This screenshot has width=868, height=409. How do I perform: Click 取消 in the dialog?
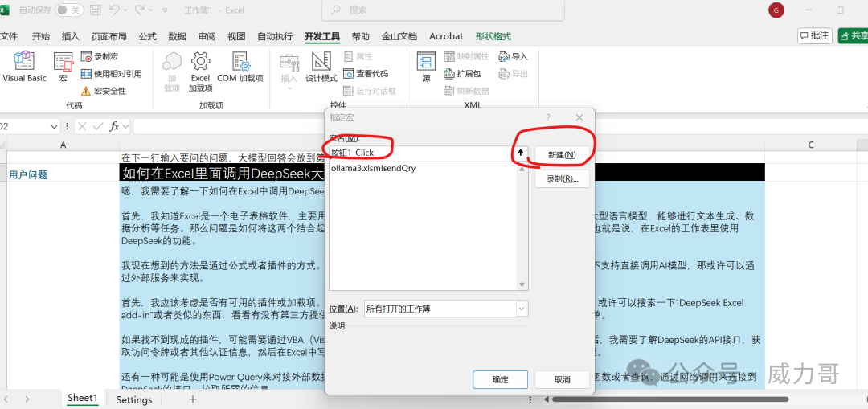point(562,379)
